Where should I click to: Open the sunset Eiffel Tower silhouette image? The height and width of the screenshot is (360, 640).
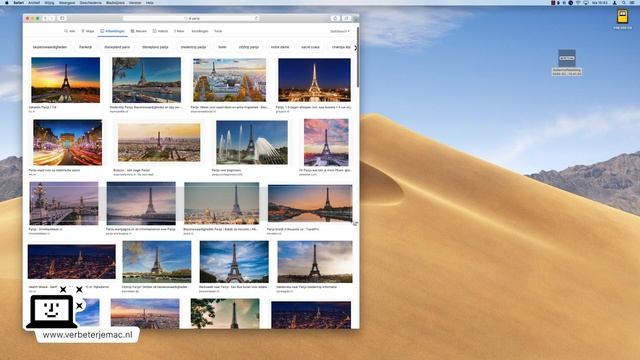pos(66,80)
